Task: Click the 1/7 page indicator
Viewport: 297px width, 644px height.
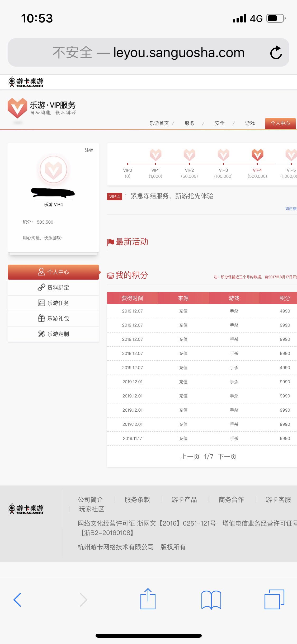Action: pyautogui.click(x=209, y=457)
